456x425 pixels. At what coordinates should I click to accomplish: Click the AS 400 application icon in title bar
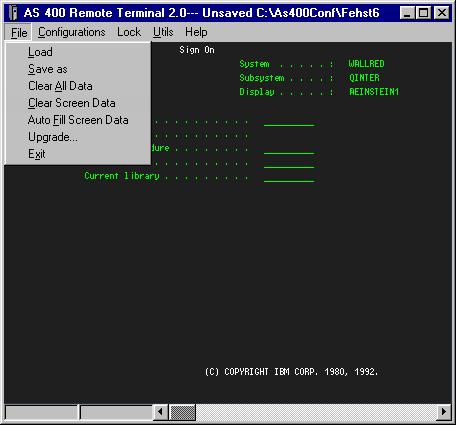13,13
